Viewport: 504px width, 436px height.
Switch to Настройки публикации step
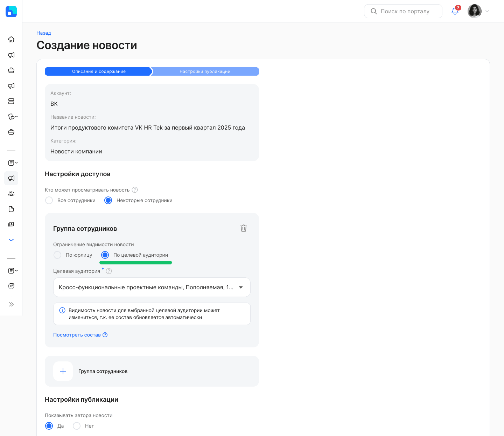click(205, 71)
